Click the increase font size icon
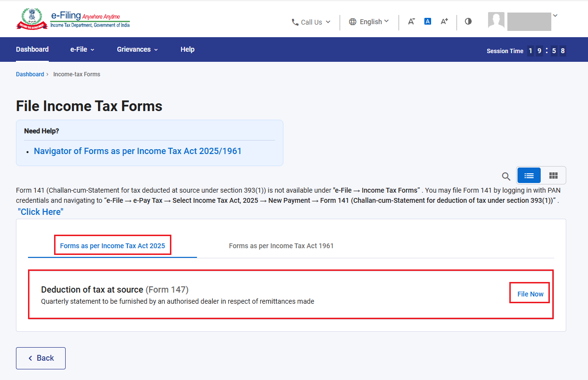588x380 pixels. pos(444,21)
